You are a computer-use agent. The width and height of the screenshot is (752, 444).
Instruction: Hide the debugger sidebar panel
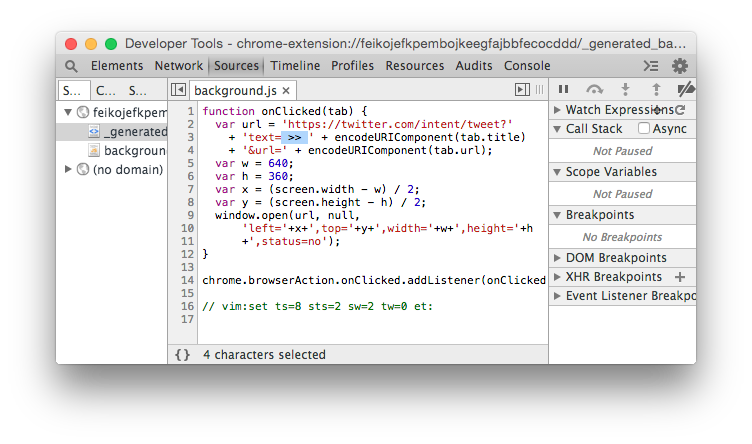522,90
